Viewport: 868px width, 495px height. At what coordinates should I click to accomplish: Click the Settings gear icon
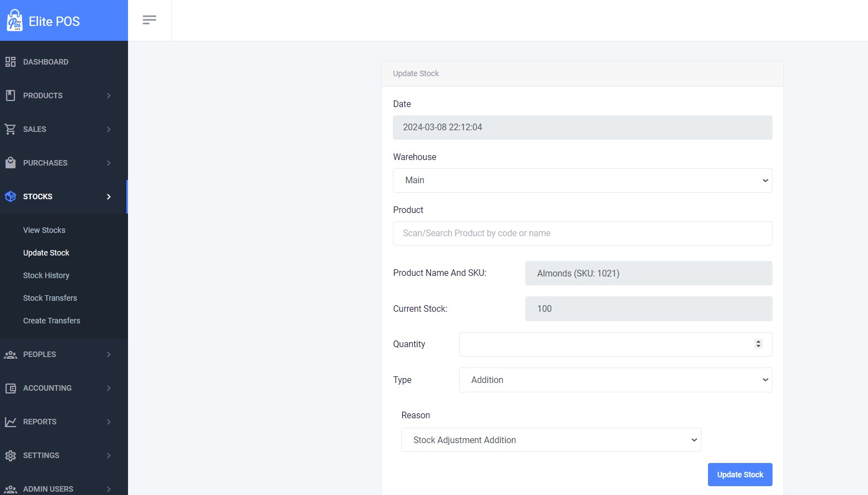pos(10,455)
